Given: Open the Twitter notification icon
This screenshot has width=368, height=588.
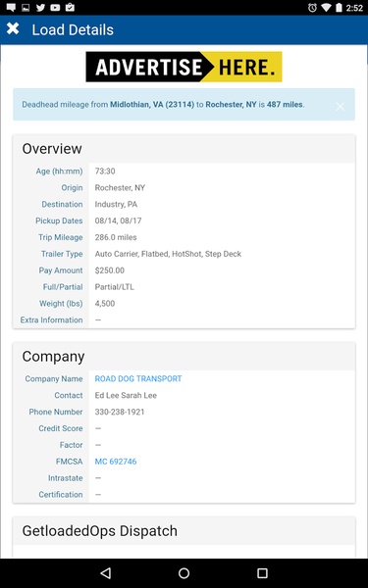Looking at the screenshot, I should (x=40, y=8).
